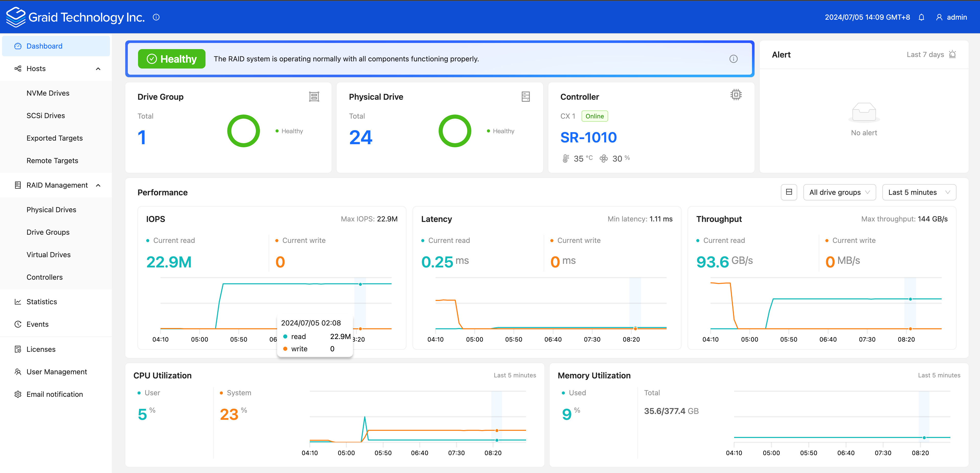Viewport: 980px width, 473px height.
Task: Go to SCSi Drives
Action: 46,116
